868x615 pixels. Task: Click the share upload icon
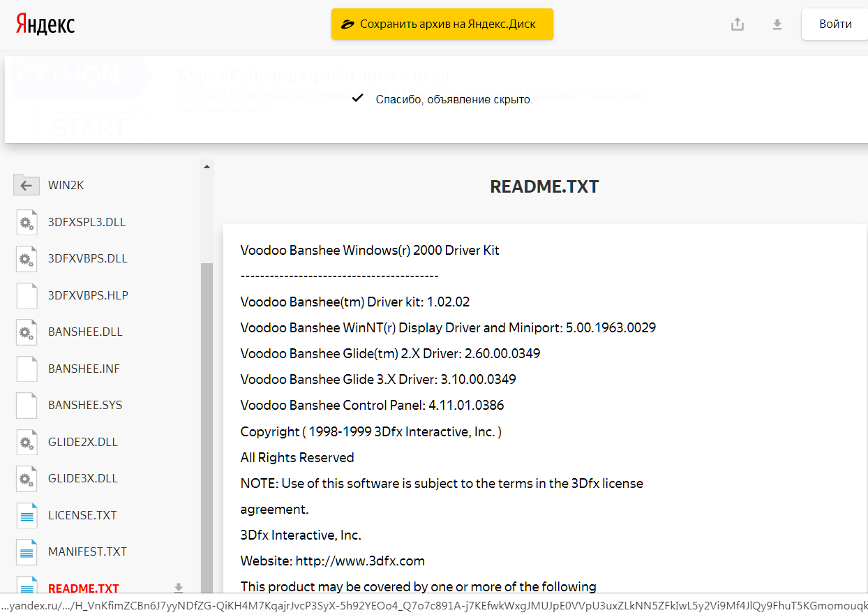point(738,24)
